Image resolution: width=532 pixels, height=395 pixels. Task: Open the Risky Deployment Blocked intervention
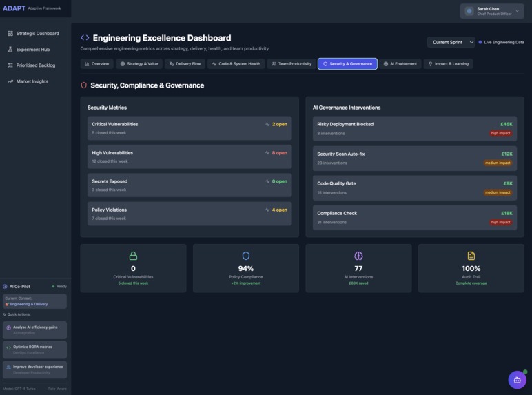click(x=415, y=129)
